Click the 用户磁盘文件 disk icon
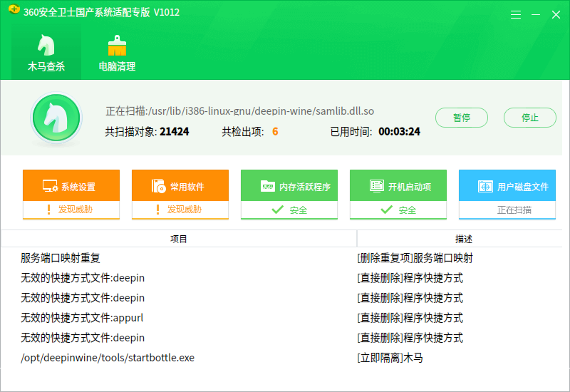This screenshot has height=392, width=570. click(485, 187)
